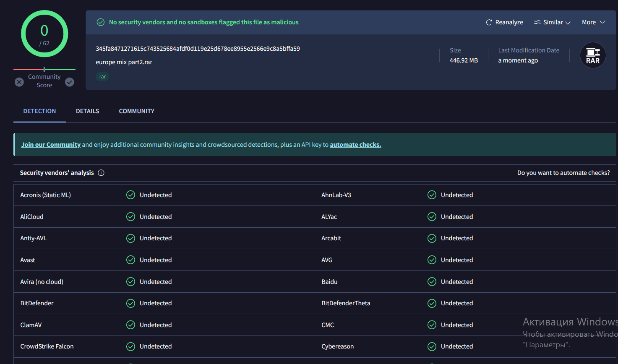Click the Antiy-AVL vendor name
This screenshot has width=618, height=364.
tap(33, 238)
